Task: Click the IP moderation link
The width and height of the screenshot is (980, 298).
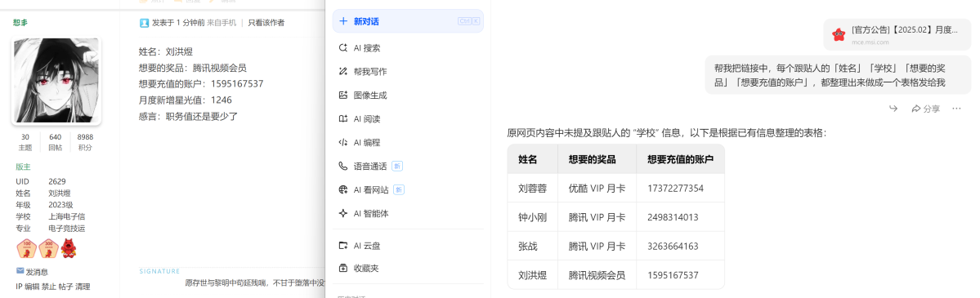Action: point(19,287)
